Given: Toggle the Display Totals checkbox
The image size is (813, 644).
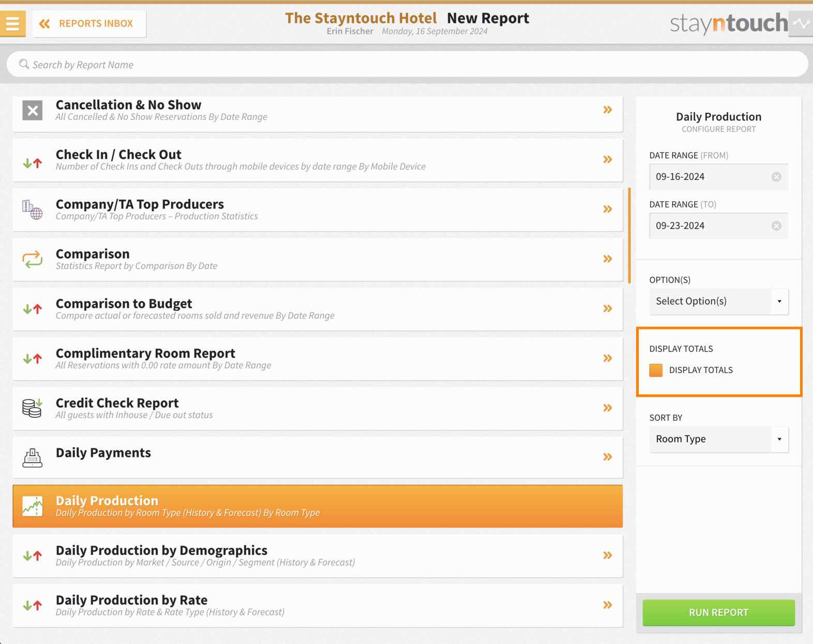Looking at the screenshot, I should pyautogui.click(x=656, y=370).
